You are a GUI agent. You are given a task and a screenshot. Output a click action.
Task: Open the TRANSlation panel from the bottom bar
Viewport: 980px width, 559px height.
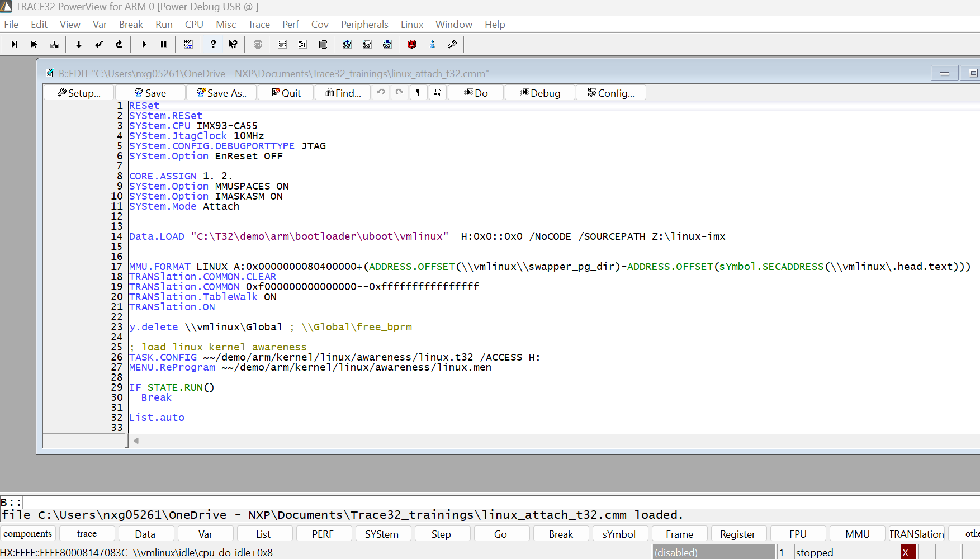tap(916, 533)
